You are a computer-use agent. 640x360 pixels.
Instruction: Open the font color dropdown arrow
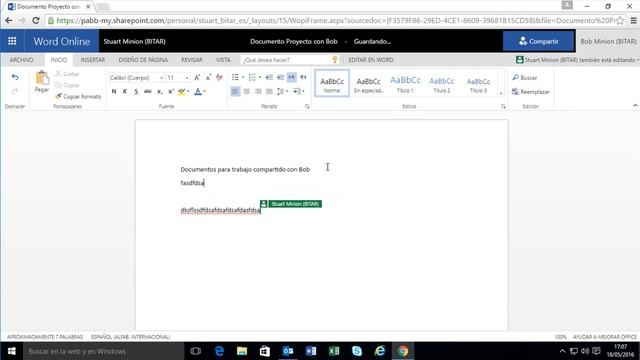tap(204, 91)
